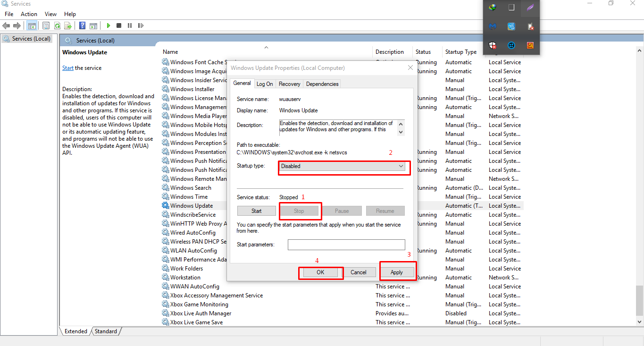
Task: Click the gear icon beside Workstation
Action: coord(165,277)
